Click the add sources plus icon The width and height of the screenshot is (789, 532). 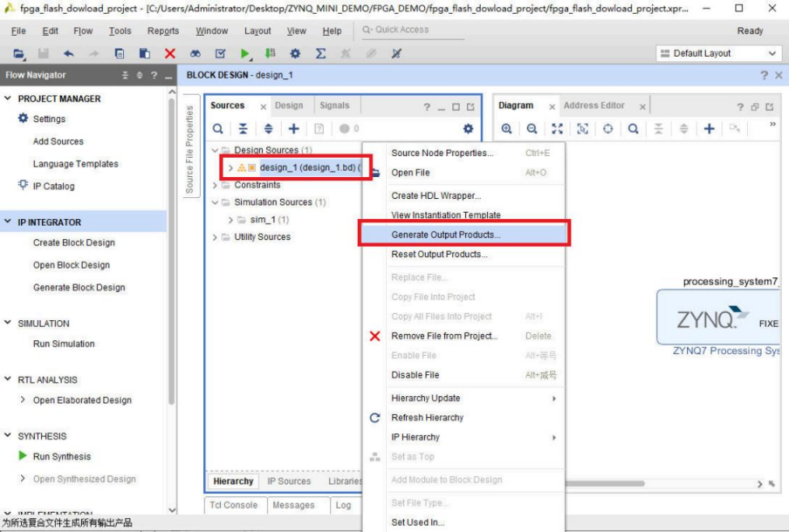[294, 129]
